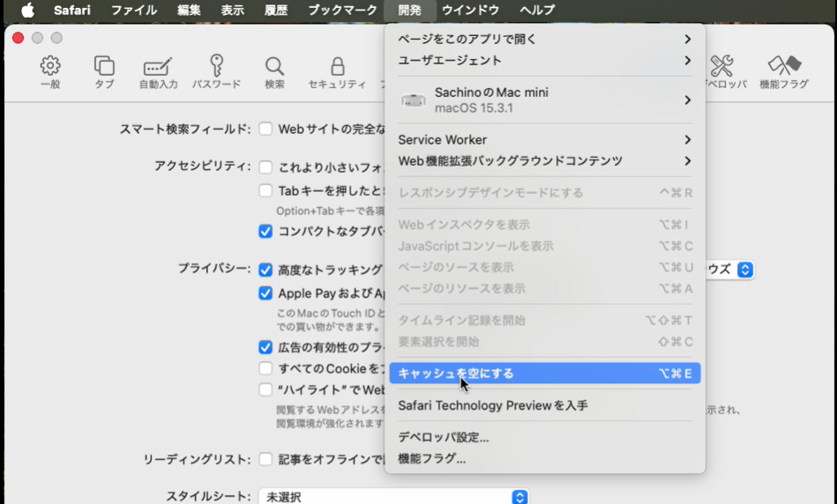Screen dimensions: 837x504
Task: Open the 検索 magnifier settings icon
Action: (x=274, y=66)
